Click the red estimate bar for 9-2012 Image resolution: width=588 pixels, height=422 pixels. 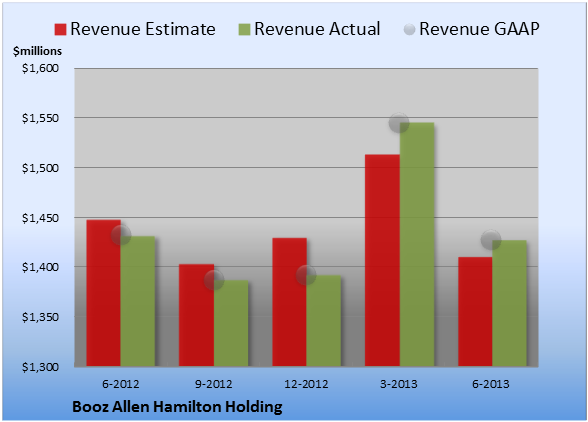(196, 315)
